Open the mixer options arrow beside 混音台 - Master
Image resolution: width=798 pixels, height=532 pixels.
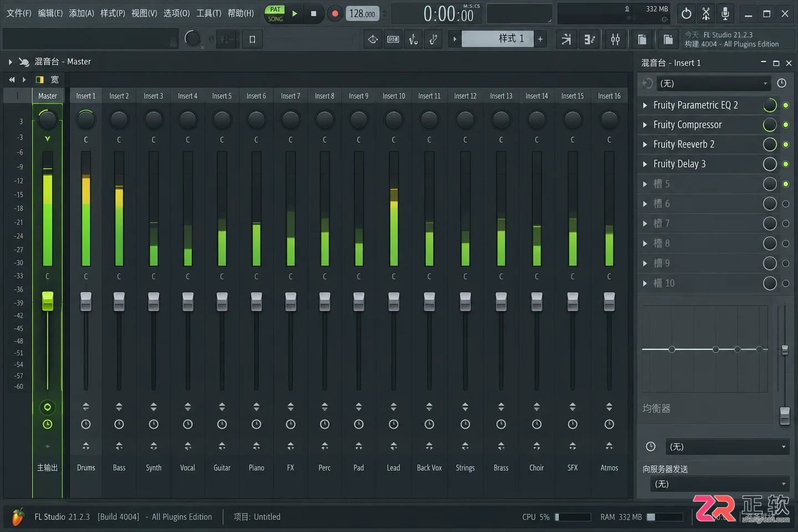[x=10, y=62]
